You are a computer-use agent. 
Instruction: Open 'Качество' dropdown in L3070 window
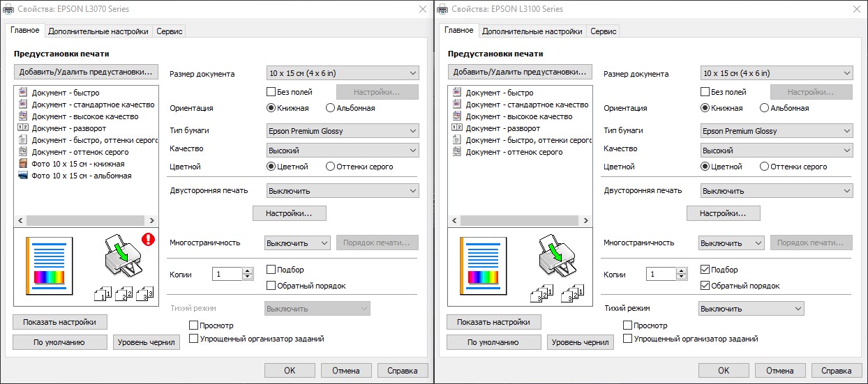(x=343, y=151)
